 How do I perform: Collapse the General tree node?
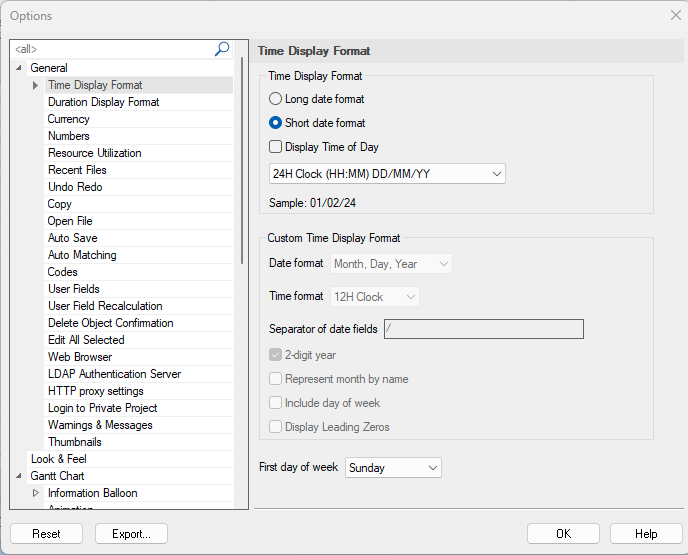click(x=19, y=68)
